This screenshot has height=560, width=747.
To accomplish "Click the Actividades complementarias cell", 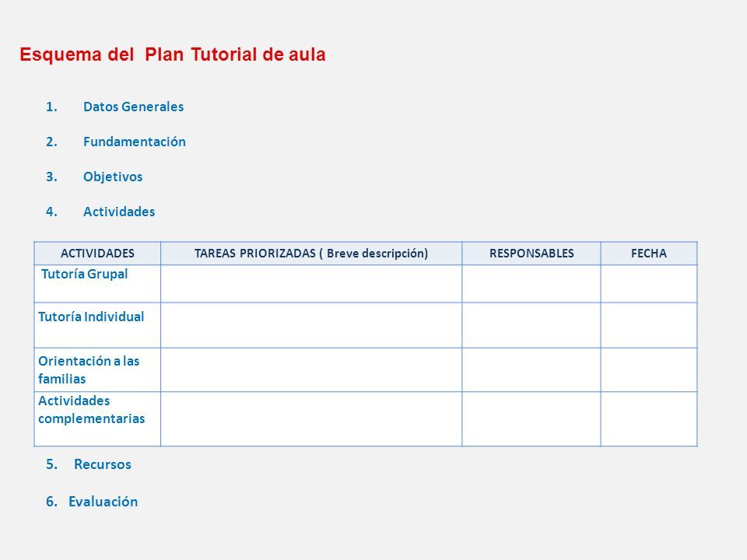I will tap(97, 419).
